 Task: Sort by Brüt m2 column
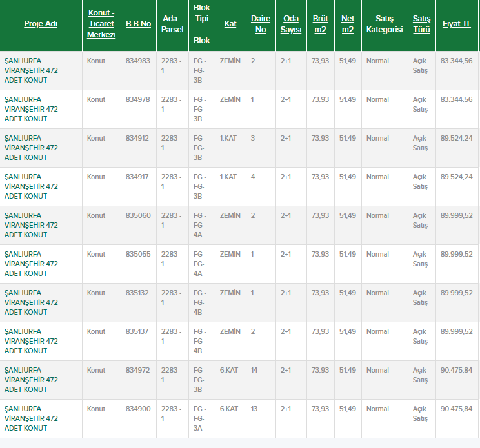320,24
